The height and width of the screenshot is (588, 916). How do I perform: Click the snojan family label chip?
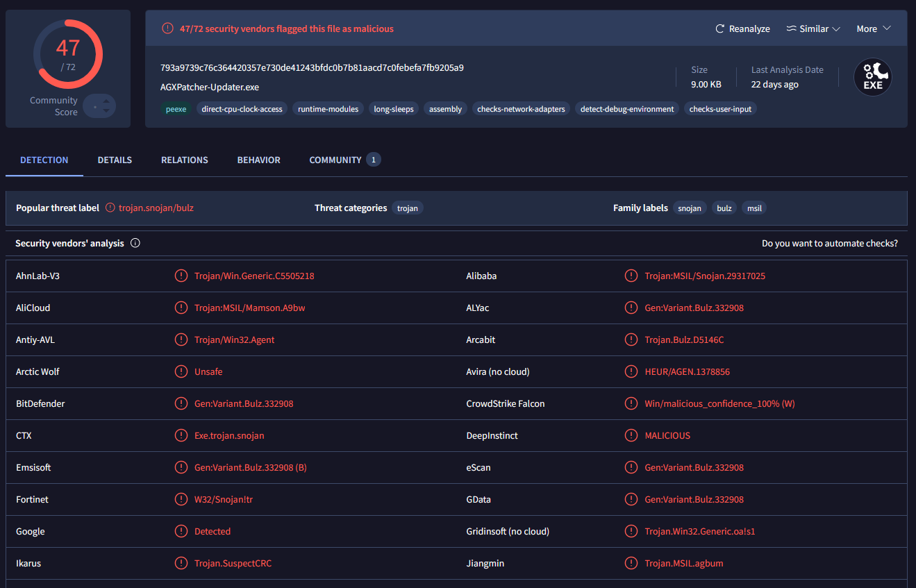(x=690, y=208)
